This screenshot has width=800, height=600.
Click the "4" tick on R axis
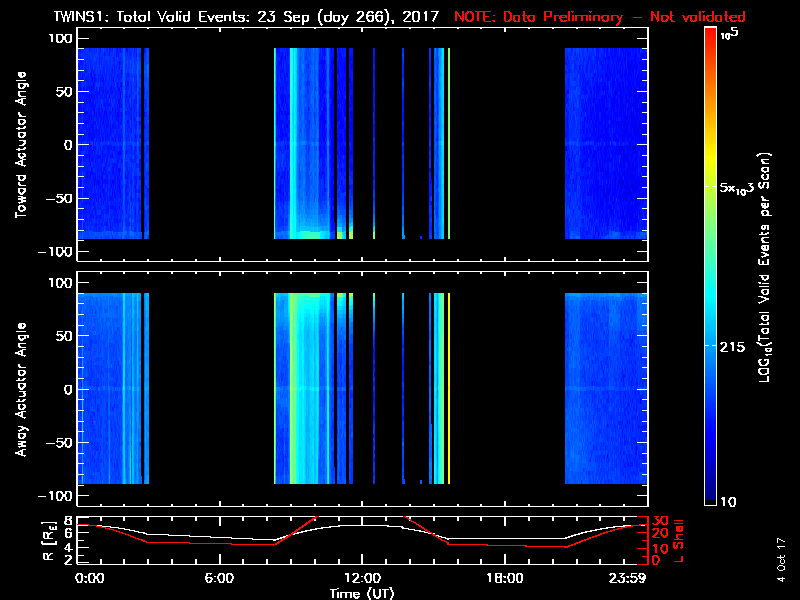click(67, 548)
